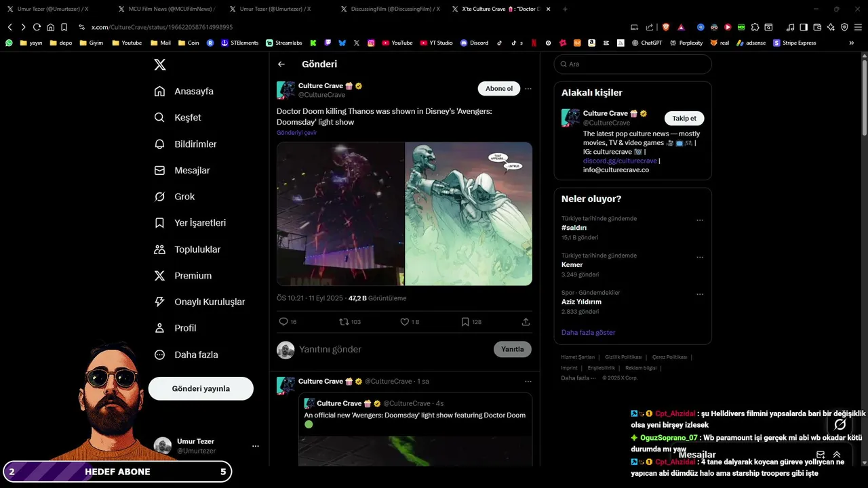This screenshot has width=868, height=488.
Task: Click the Culture Crave avatar on the post
Action: (285, 90)
